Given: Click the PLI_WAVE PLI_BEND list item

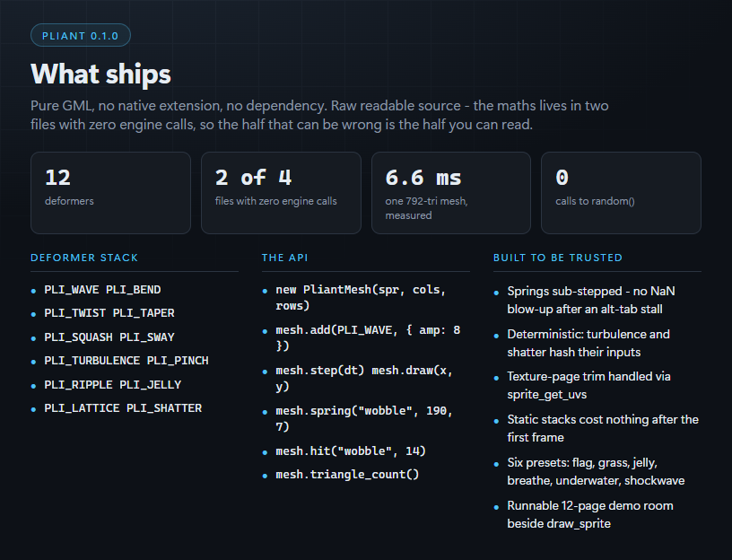Looking at the screenshot, I should 102,290.
